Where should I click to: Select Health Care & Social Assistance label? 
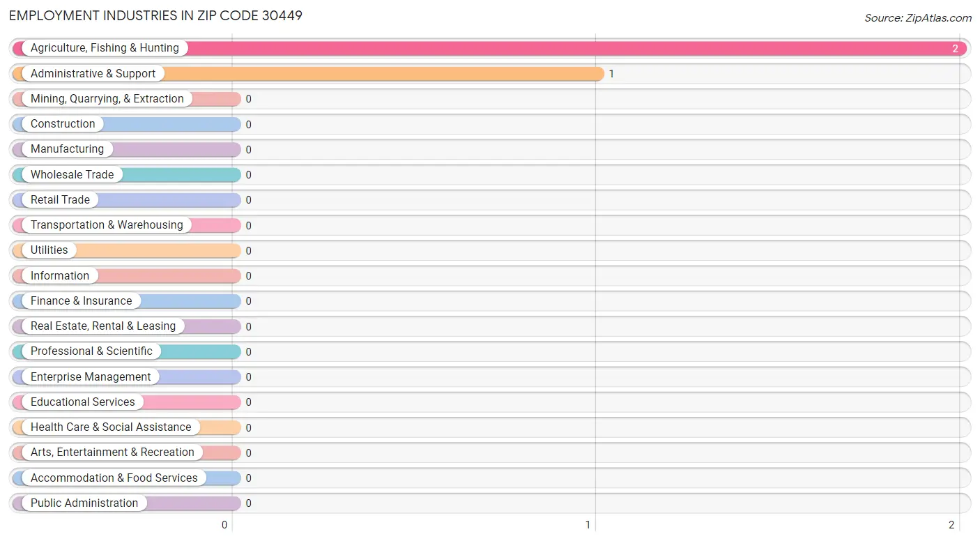pyautogui.click(x=111, y=427)
